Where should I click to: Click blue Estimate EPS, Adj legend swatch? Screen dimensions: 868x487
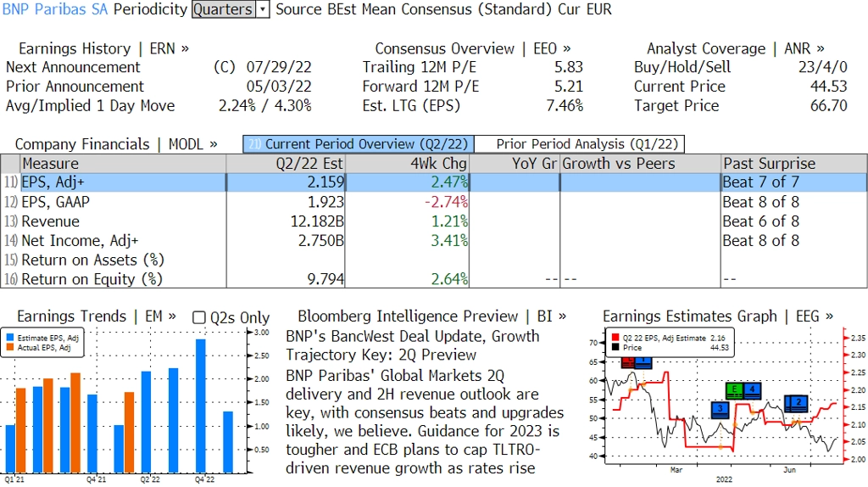pyautogui.click(x=10, y=338)
